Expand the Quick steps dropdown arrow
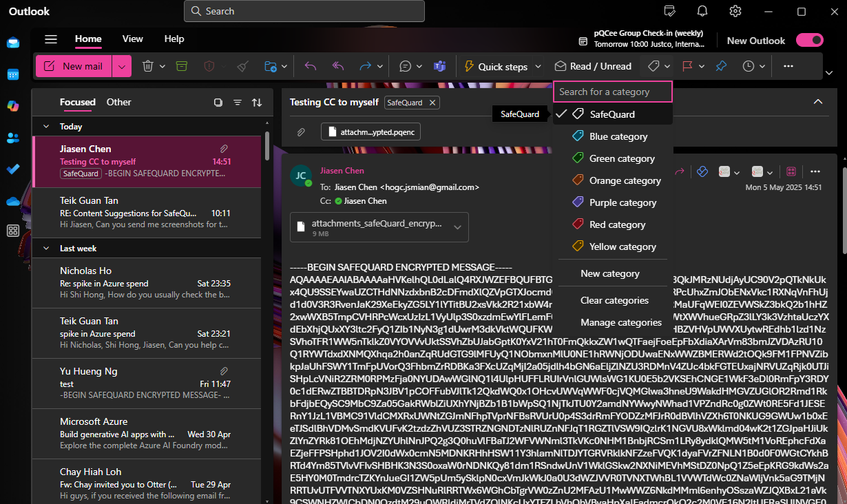The image size is (847, 504). [537, 67]
